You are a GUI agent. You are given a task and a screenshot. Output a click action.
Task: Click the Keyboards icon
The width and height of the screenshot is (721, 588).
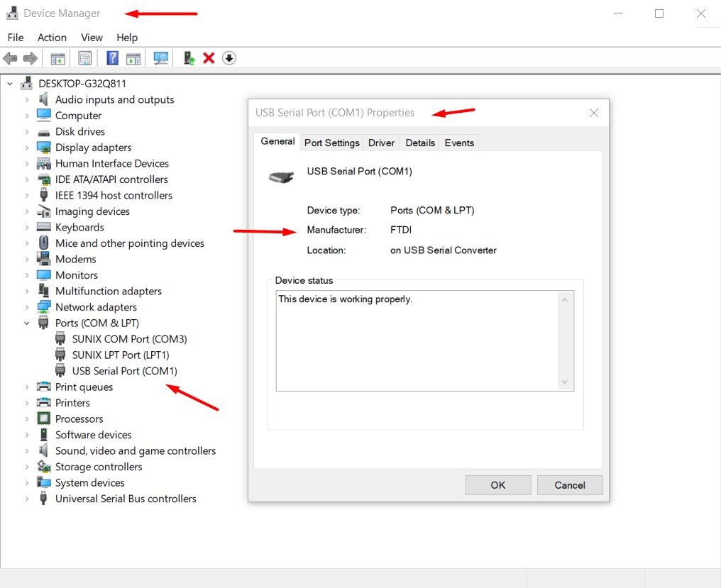pyautogui.click(x=44, y=227)
